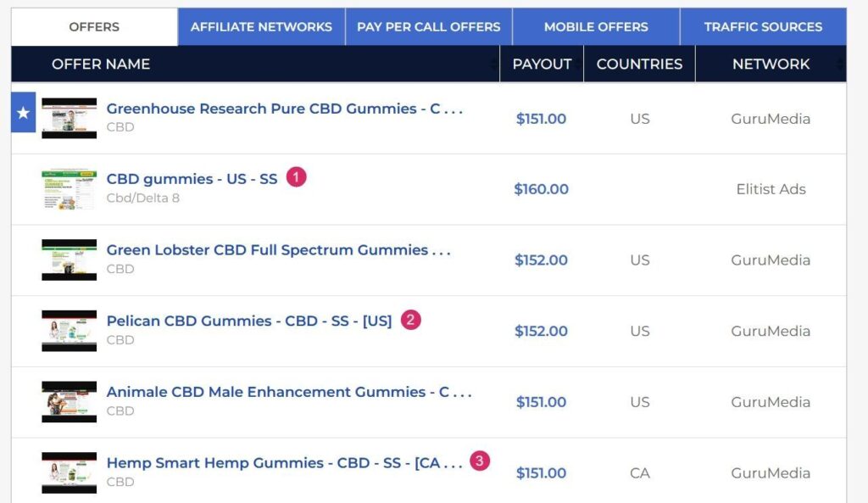The height and width of the screenshot is (503, 868).
Task: Switch to the Affiliate Networks tab
Action: click(261, 26)
